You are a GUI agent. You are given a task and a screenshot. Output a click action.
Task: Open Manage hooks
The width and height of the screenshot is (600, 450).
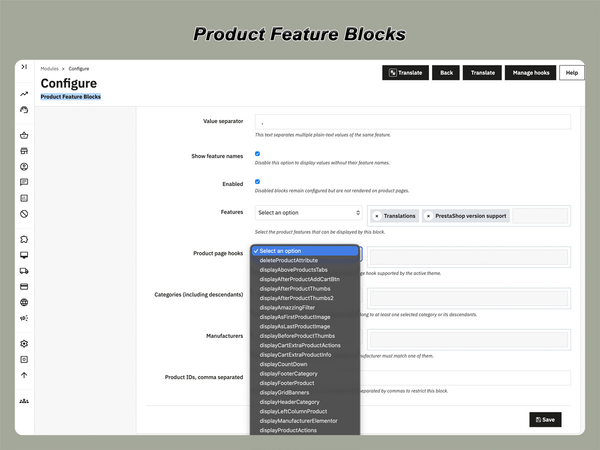[530, 73]
